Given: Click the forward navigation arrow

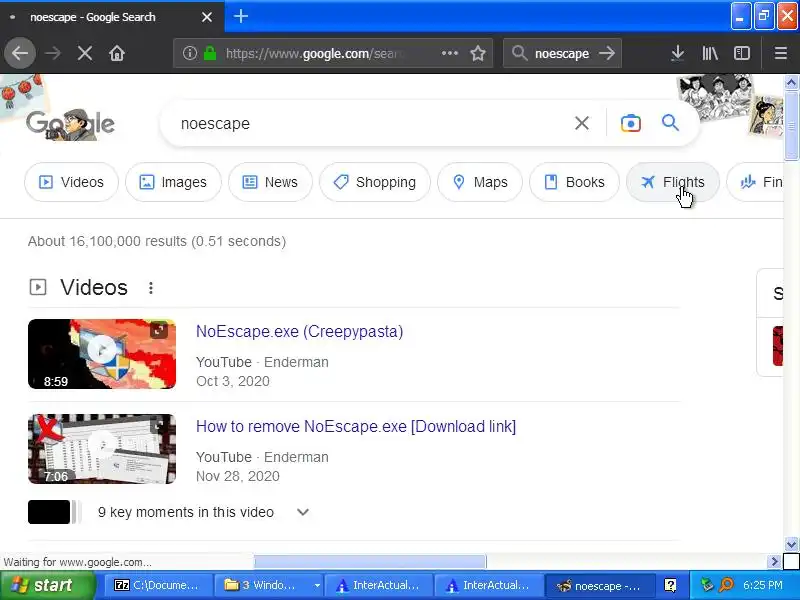Looking at the screenshot, I should click(x=53, y=53).
